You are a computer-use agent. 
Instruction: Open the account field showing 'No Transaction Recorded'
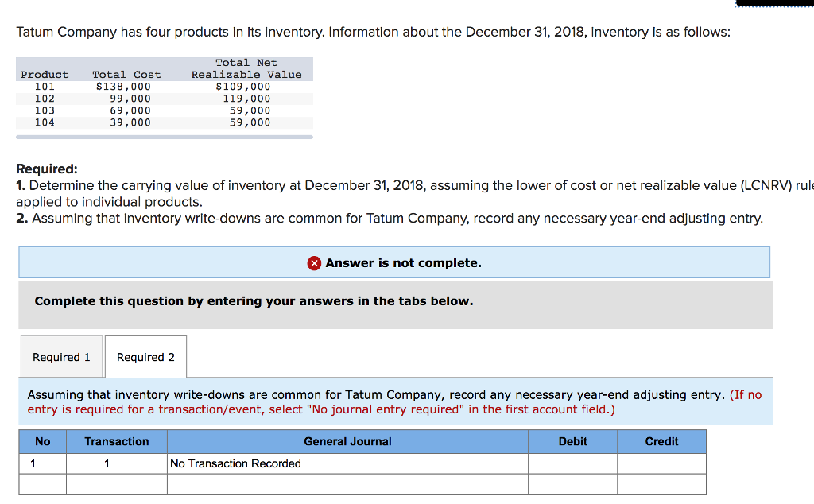coord(347,463)
